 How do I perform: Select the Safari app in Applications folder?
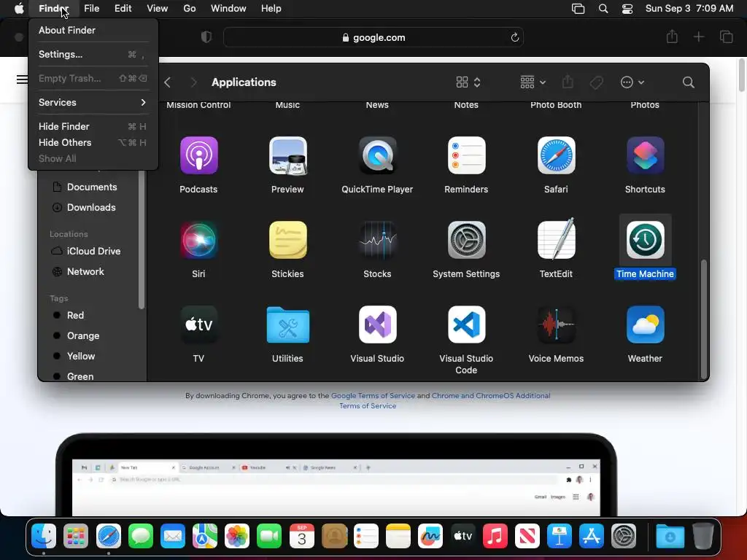point(556,155)
